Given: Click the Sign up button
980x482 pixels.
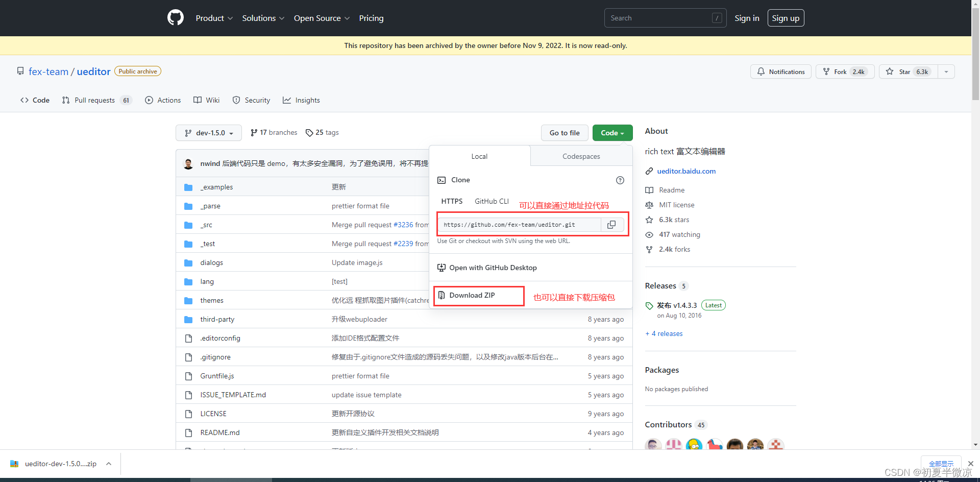Looking at the screenshot, I should click(x=786, y=18).
